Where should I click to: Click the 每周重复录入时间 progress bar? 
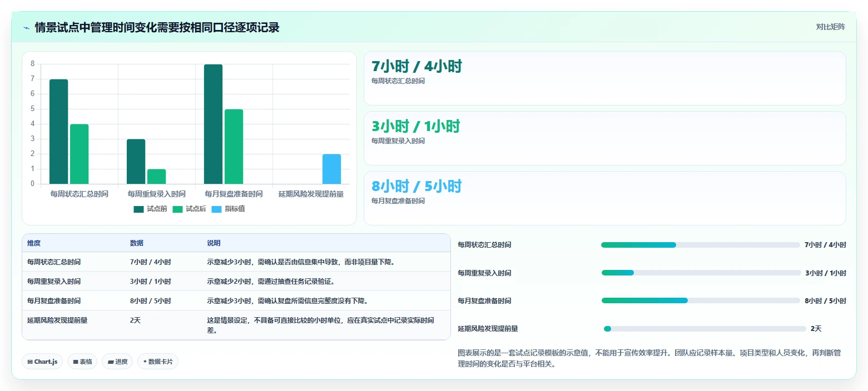701,273
